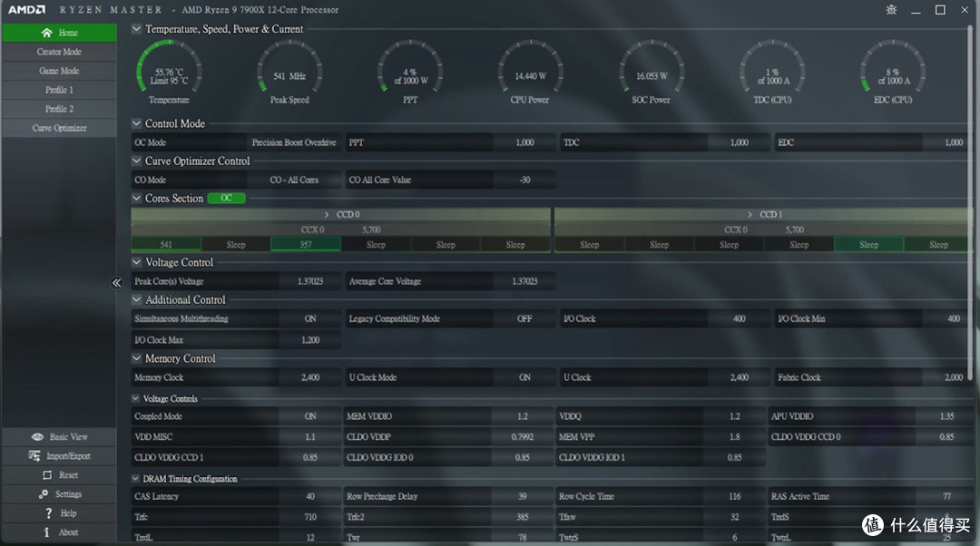The height and width of the screenshot is (546, 980).
Task: Collapse the Control Mode section
Action: [x=136, y=123]
